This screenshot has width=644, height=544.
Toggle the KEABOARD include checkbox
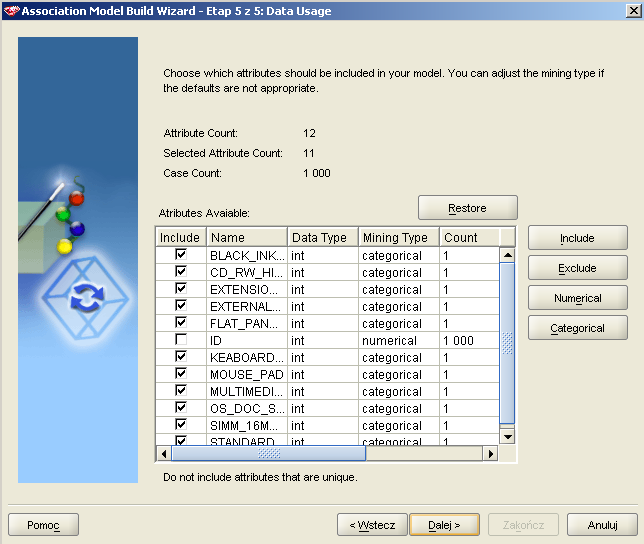click(181, 357)
